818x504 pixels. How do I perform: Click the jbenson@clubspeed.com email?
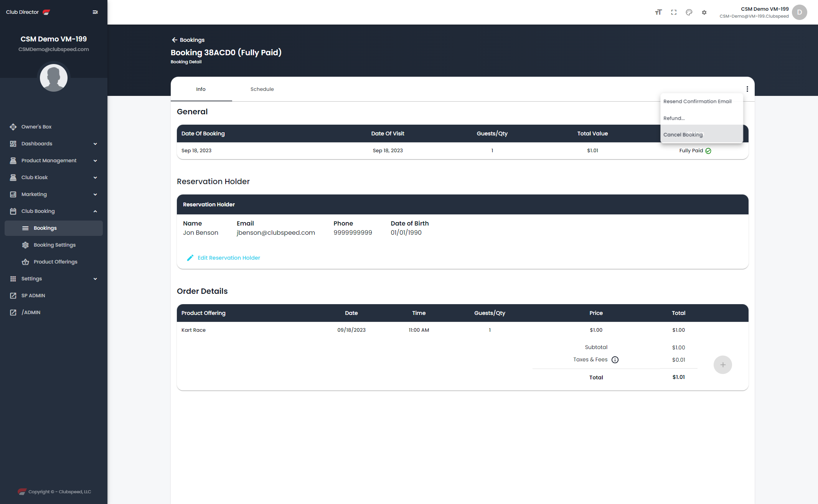pos(276,233)
